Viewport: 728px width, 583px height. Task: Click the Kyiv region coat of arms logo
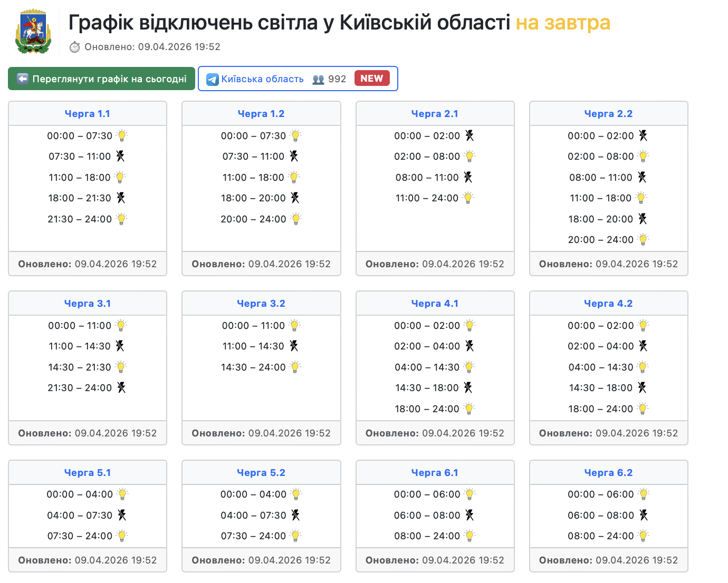[x=33, y=32]
